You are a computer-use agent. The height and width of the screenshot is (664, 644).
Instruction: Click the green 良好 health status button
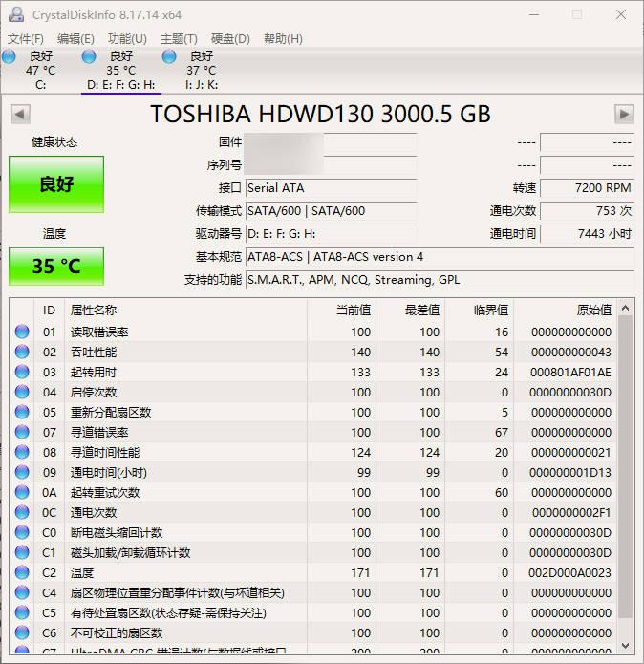click(x=56, y=184)
